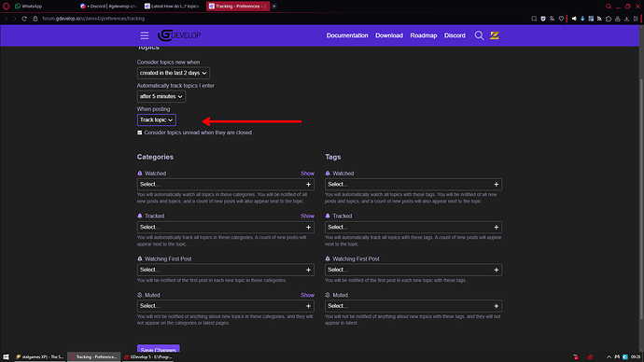Show hidden system tray icons

[609, 357]
